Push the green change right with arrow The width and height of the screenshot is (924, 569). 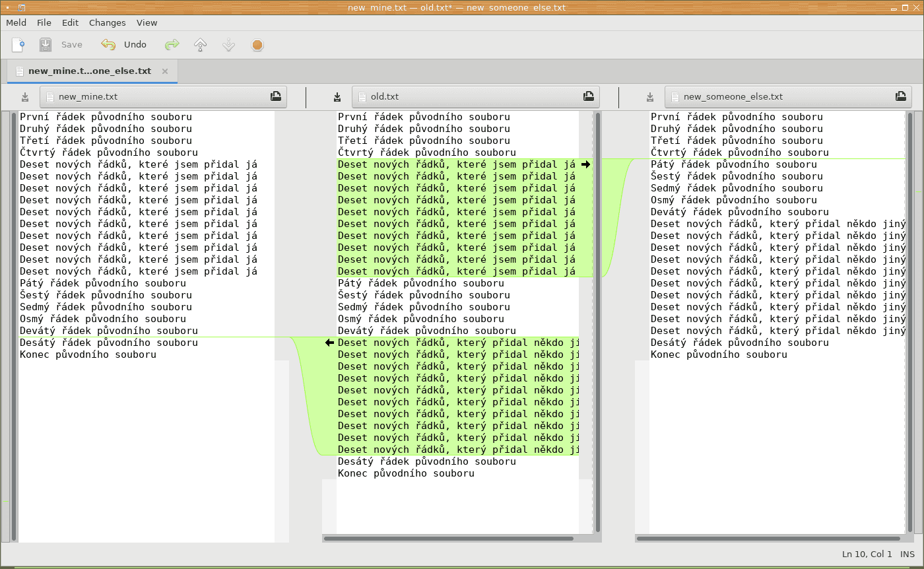(x=585, y=164)
